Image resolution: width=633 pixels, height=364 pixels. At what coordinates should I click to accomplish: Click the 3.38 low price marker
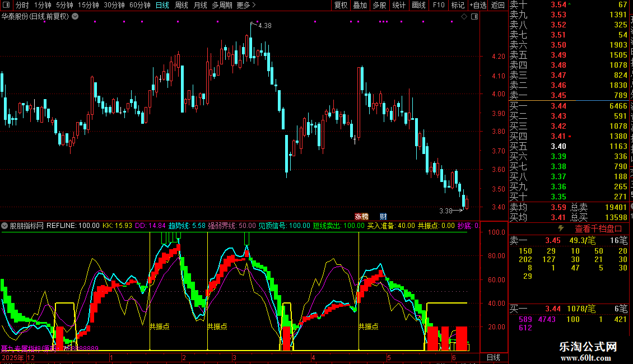click(446, 211)
